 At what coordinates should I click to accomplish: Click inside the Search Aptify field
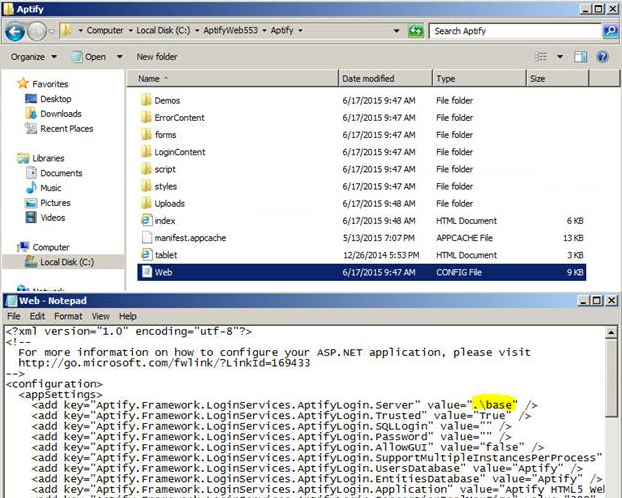tap(515, 31)
